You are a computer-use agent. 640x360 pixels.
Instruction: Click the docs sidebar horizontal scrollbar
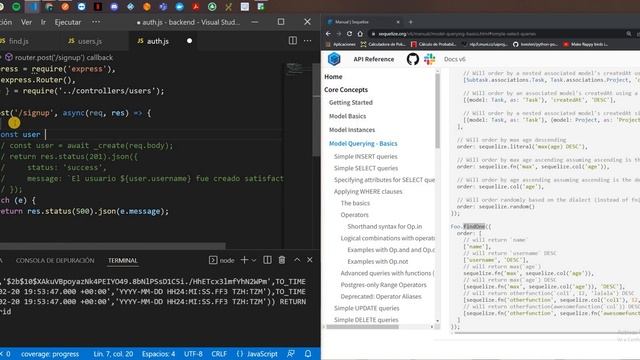pos(362,327)
